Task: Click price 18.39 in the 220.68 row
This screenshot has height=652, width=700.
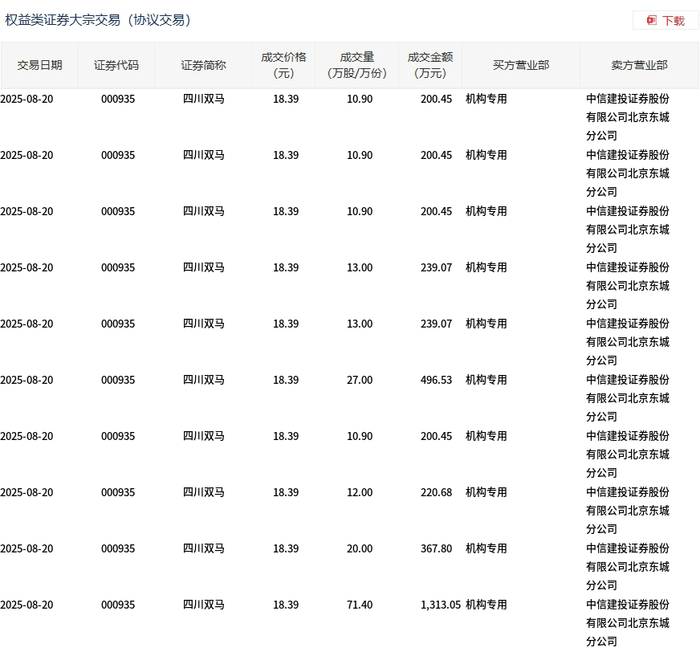Action: coord(286,493)
